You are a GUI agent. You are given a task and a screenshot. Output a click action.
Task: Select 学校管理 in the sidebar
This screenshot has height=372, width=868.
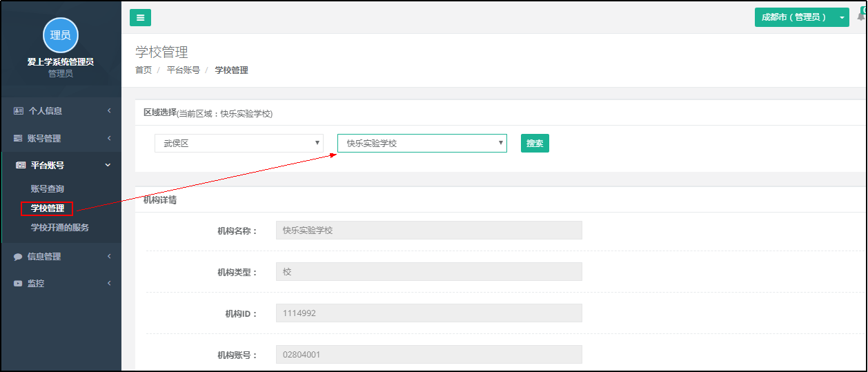[x=48, y=208]
